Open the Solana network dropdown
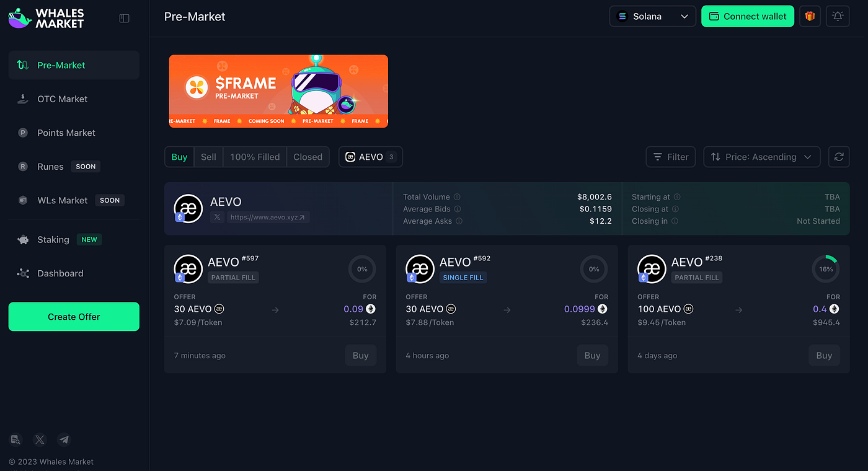Viewport: 868px width, 471px height. 653,16
